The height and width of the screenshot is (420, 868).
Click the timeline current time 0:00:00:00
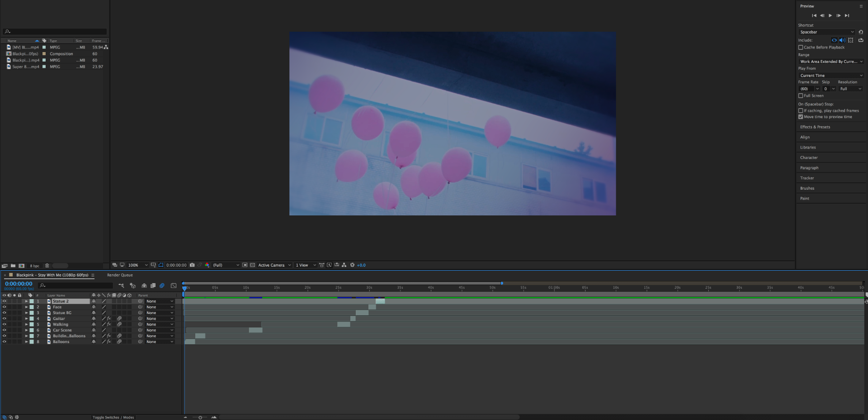point(19,284)
